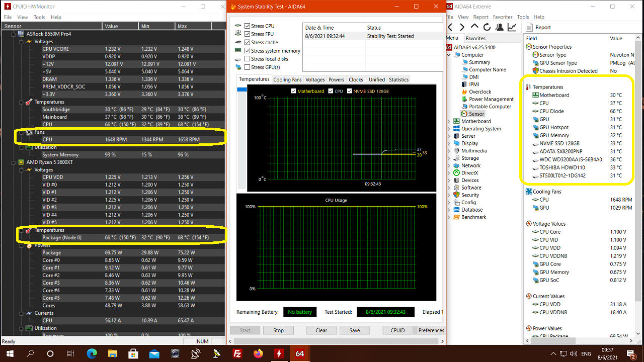
Task: Refresh the AIDA64 Extreme sensor page
Action: point(487,27)
